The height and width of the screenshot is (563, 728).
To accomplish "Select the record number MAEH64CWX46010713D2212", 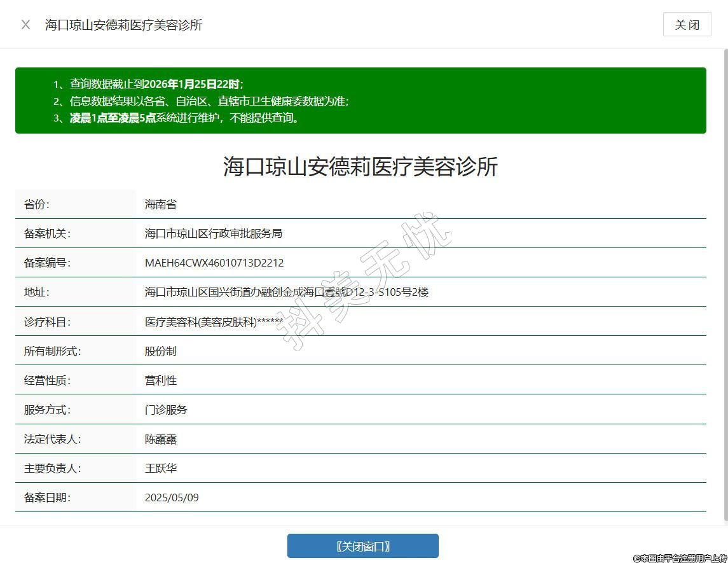I will (x=214, y=263).
